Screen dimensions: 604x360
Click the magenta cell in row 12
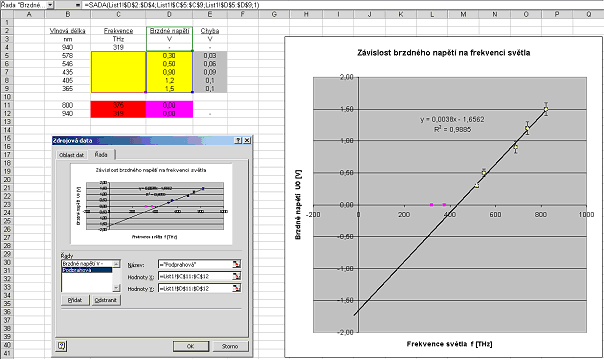tap(169, 114)
